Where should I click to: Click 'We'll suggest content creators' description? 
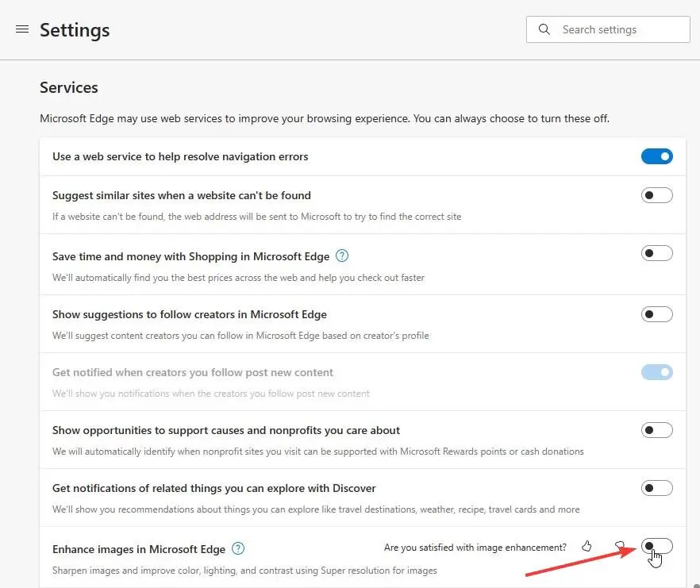pyautogui.click(x=240, y=336)
